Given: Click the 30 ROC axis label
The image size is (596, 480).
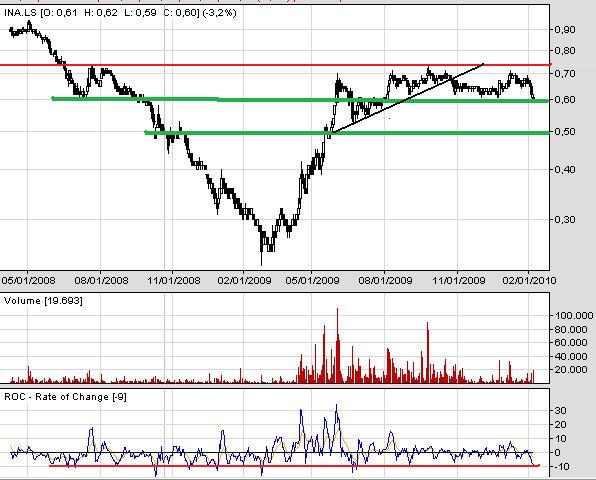Looking at the screenshot, I should click(561, 410).
